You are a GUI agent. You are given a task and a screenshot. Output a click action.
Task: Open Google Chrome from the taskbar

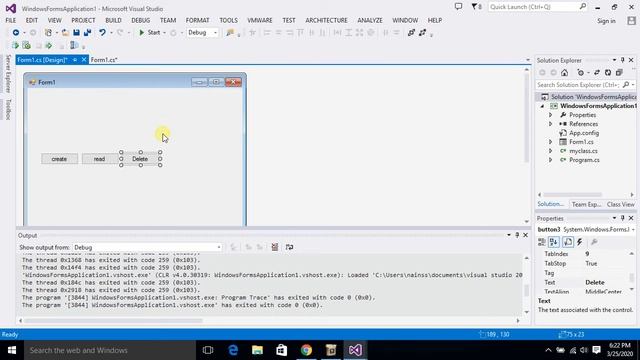pyautogui.click(x=306, y=350)
